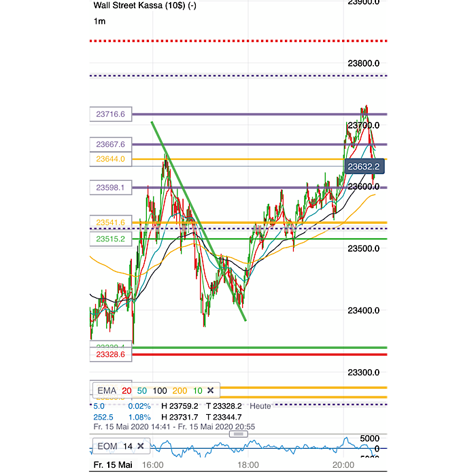Grab the panel divider handle above EOM
This screenshot has width=476, height=476.
tap(238, 434)
